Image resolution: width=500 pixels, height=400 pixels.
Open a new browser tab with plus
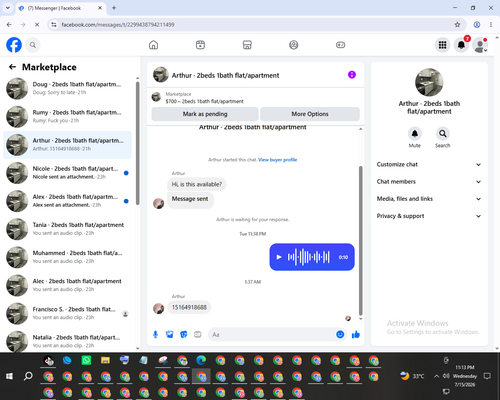(x=114, y=8)
